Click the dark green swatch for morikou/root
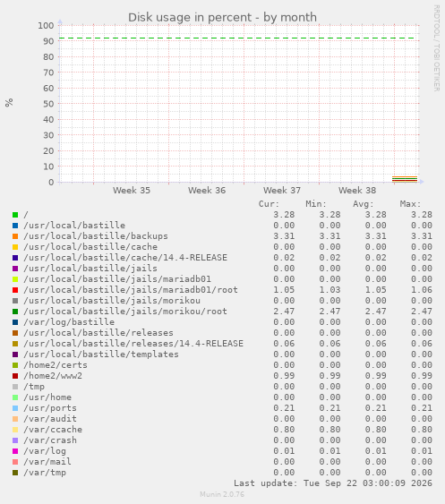Image resolution: width=445 pixels, height=504 pixels. point(15,312)
